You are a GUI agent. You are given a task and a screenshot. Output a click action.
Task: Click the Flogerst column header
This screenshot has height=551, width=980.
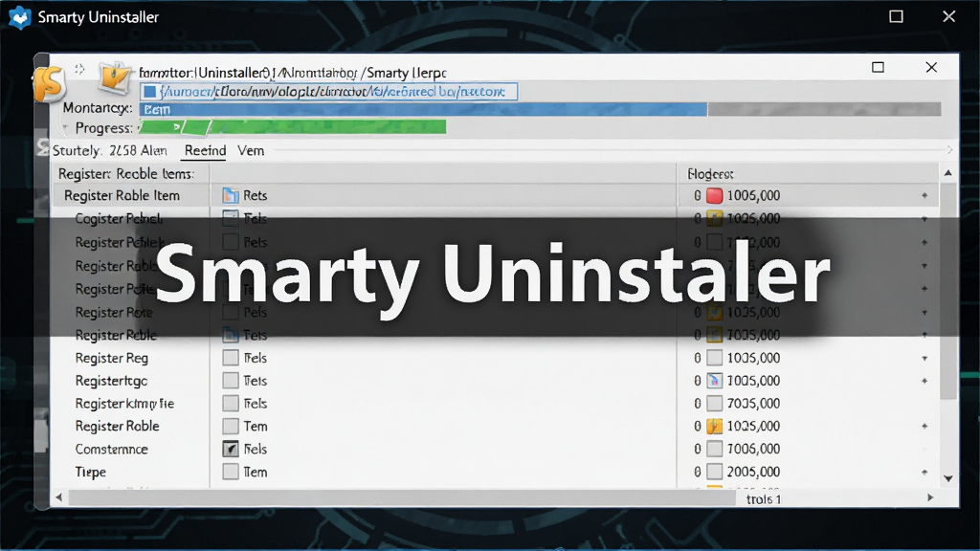[710, 174]
